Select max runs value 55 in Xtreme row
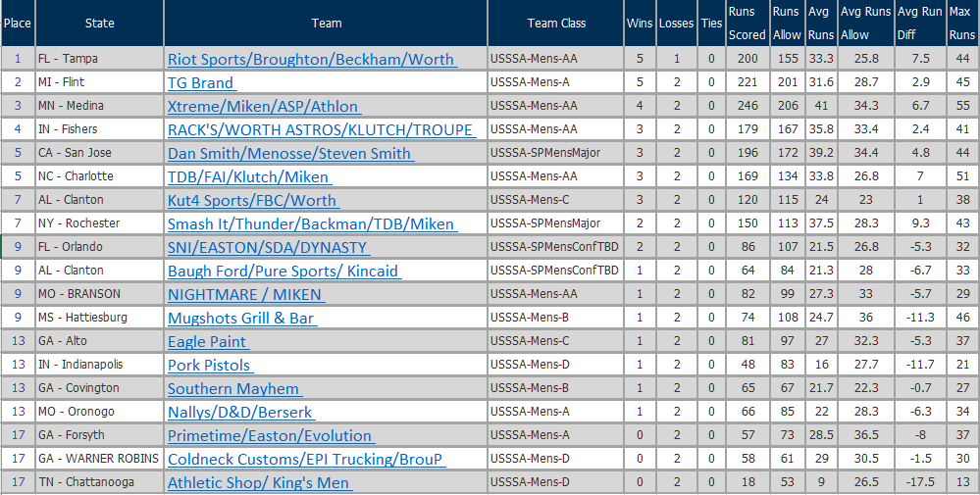Viewport: 980px width, 495px height. click(x=962, y=106)
